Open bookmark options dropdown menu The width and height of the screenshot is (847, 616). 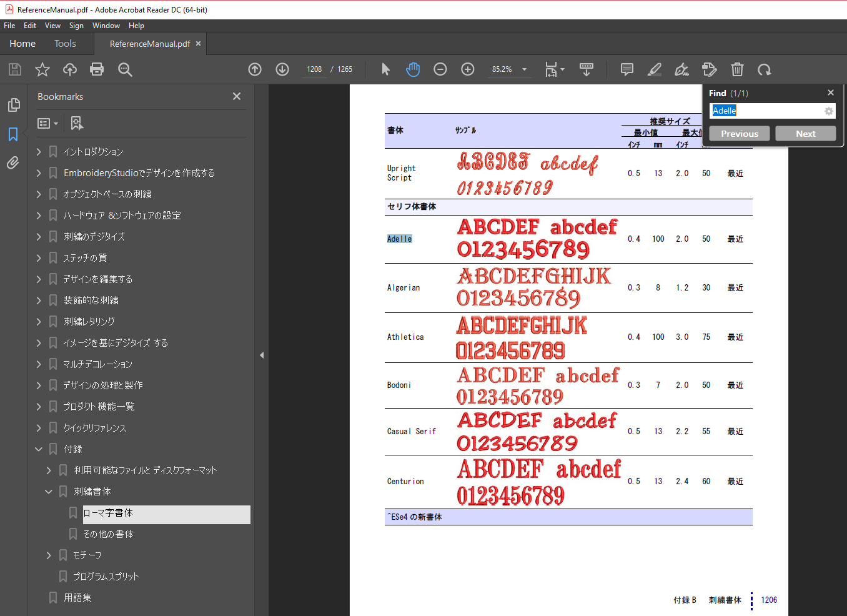point(47,124)
